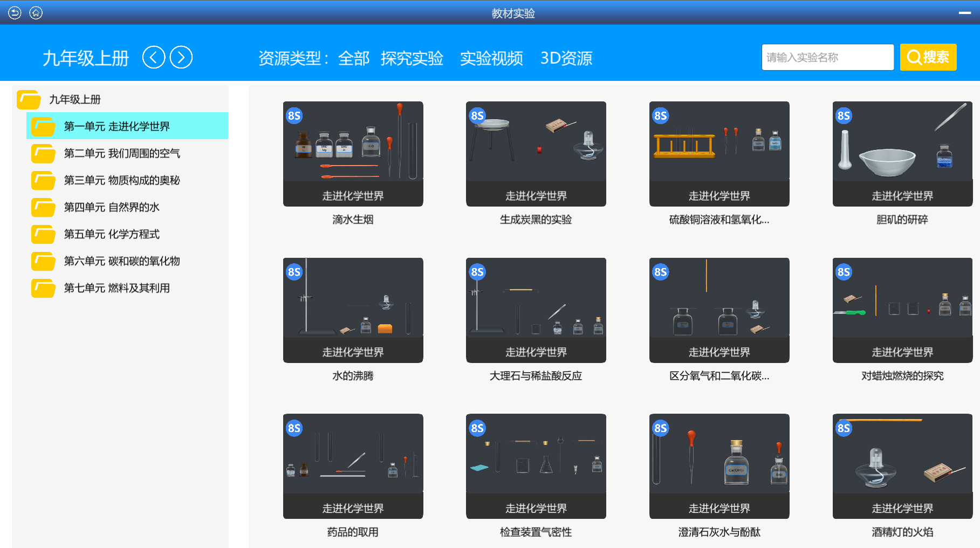Click the home icon in title bar
This screenshot has height=548, width=980.
[x=36, y=13]
